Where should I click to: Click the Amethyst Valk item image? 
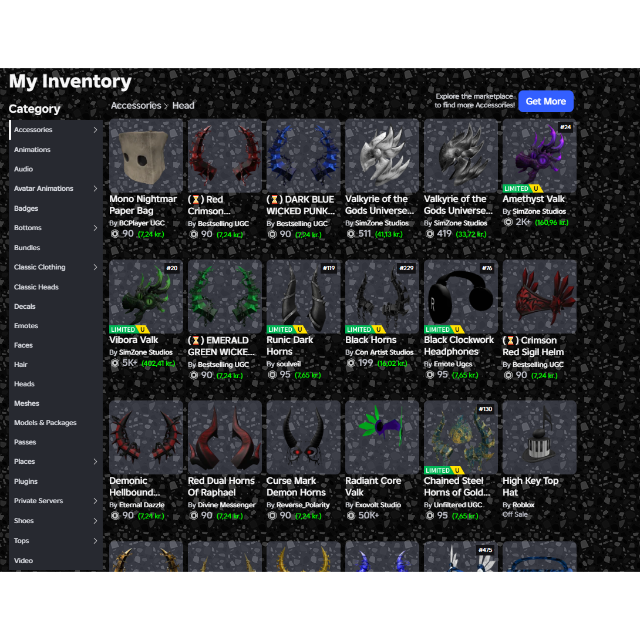pos(539,156)
